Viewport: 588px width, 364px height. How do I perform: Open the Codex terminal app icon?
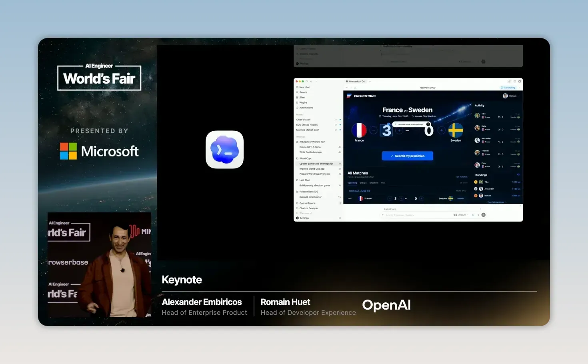[225, 150]
